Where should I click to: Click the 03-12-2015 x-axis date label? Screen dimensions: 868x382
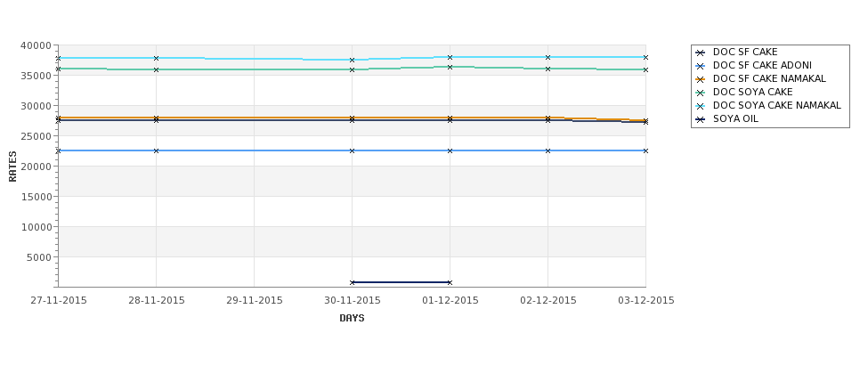(x=646, y=301)
